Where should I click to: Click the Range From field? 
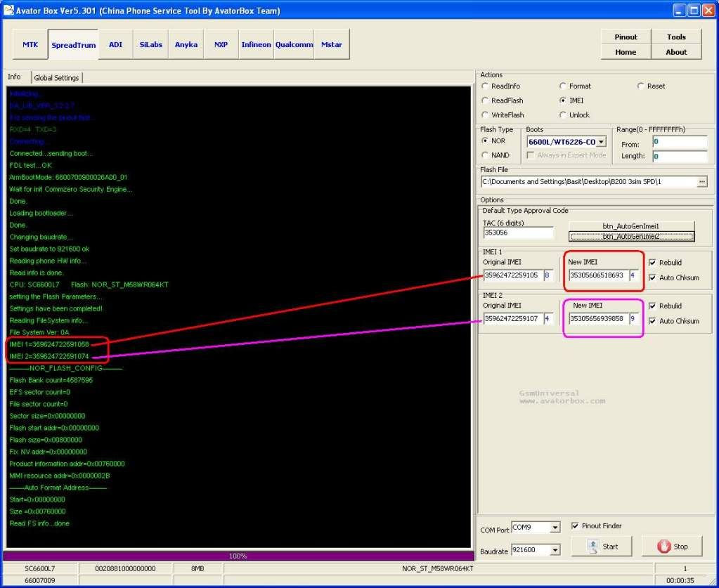pos(680,142)
